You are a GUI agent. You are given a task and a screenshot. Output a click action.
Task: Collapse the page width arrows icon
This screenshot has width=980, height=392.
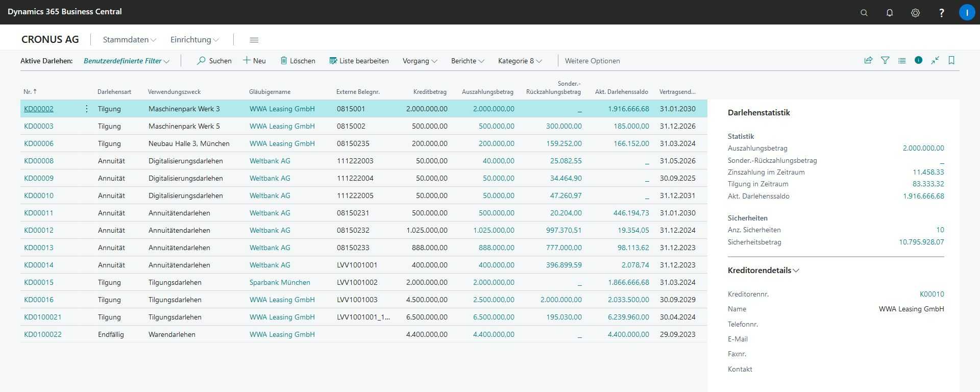935,60
